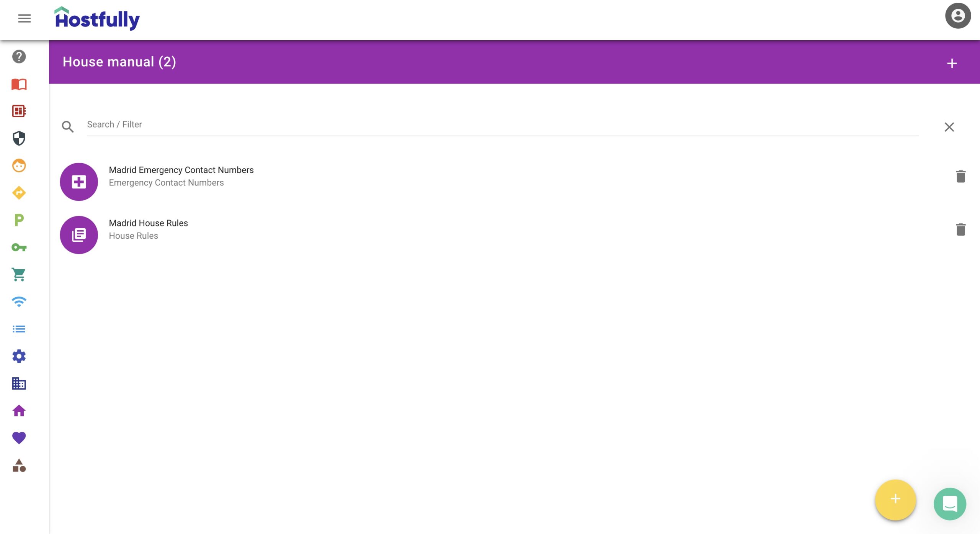Open the blue settings gear icon
Image resolution: width=980 pixels, height=534 pixels.
(x=19, y=356)
